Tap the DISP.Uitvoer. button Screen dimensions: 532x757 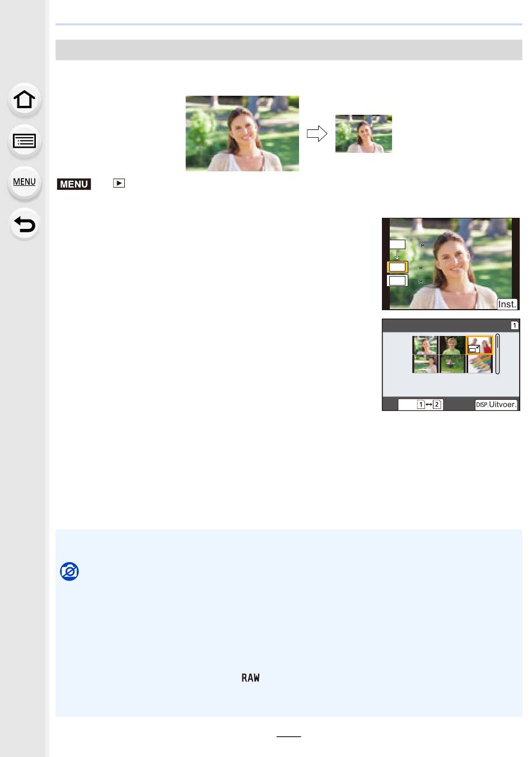(496, 404)
